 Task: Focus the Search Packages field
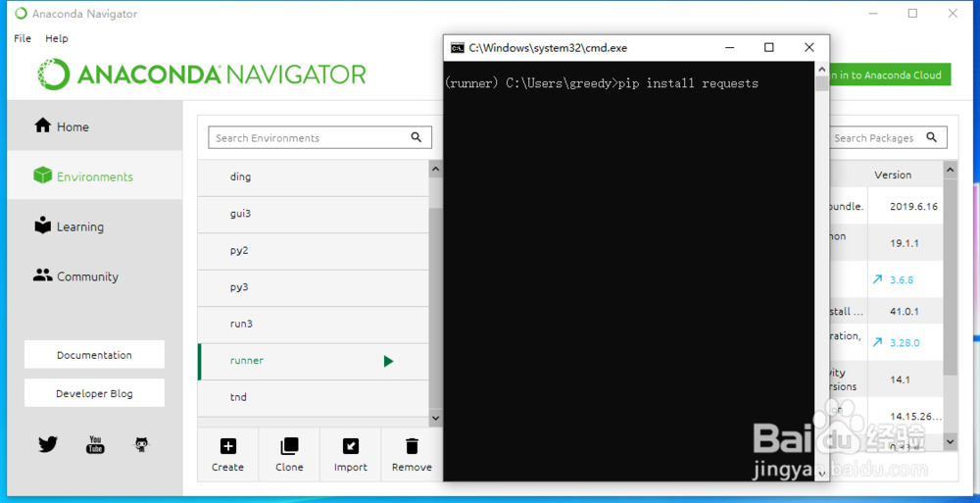click(888, 137)
